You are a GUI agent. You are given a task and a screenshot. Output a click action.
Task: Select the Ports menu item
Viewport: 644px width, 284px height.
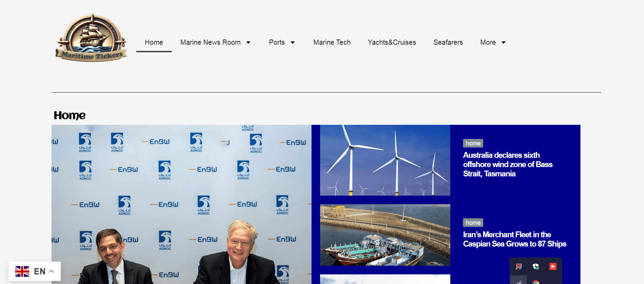(x=277, y=42)
